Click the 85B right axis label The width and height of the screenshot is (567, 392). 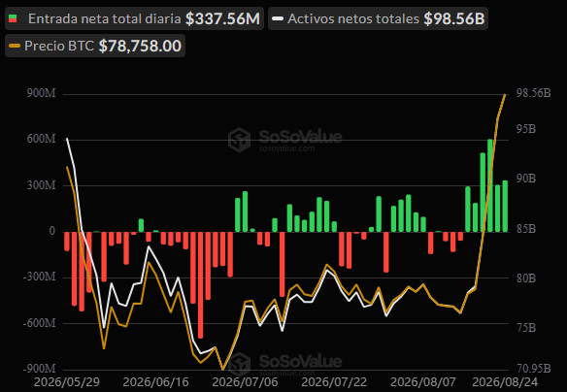[526, 229]
